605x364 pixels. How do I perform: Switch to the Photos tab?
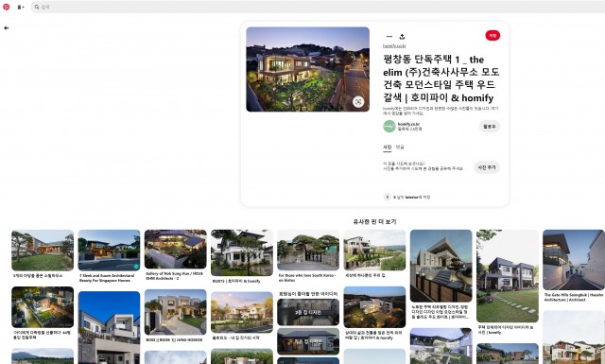pyautogui.click(x=387, y=147)
